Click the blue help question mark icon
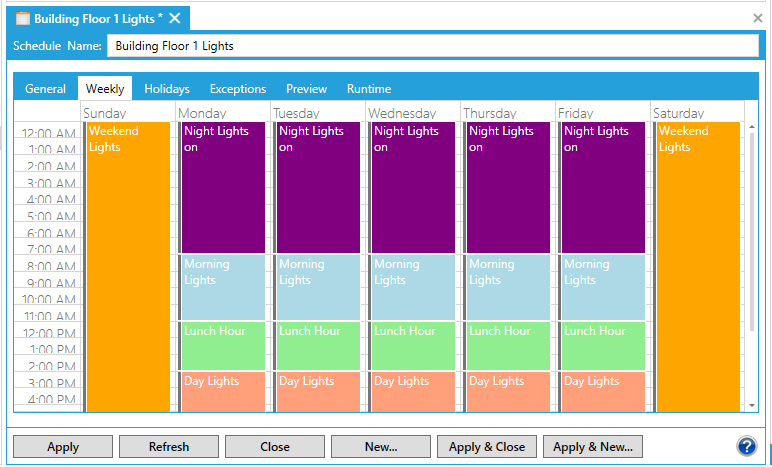The image size is (772, 468). point(745,446)
